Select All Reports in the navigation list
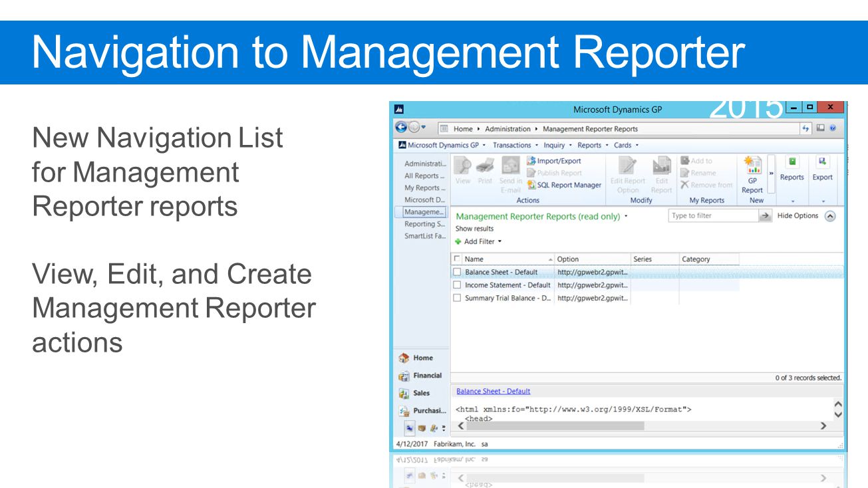This screenshot has width=868, height=488. point(424,176)
